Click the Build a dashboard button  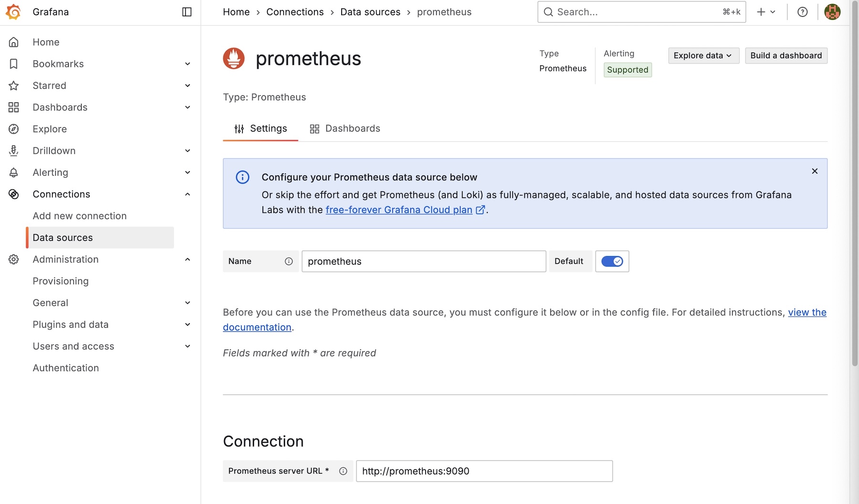[786, 56]
